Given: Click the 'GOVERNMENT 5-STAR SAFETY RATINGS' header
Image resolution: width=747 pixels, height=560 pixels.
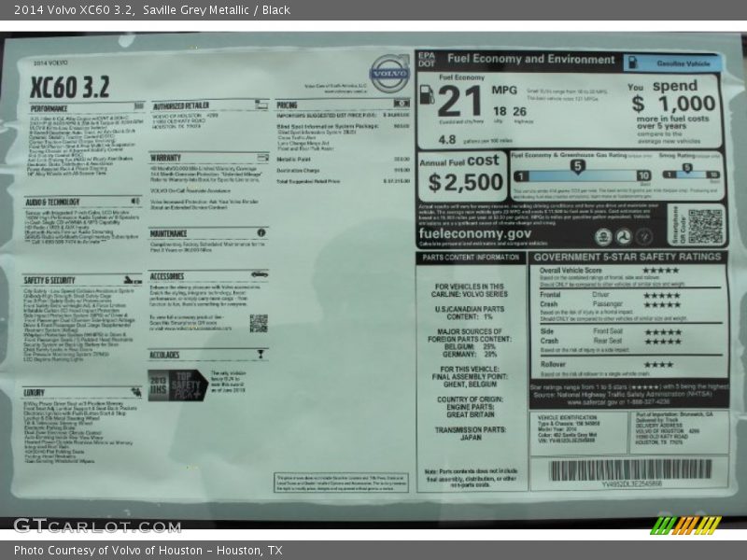Looking at the screenshot, I should coord(627,258).
